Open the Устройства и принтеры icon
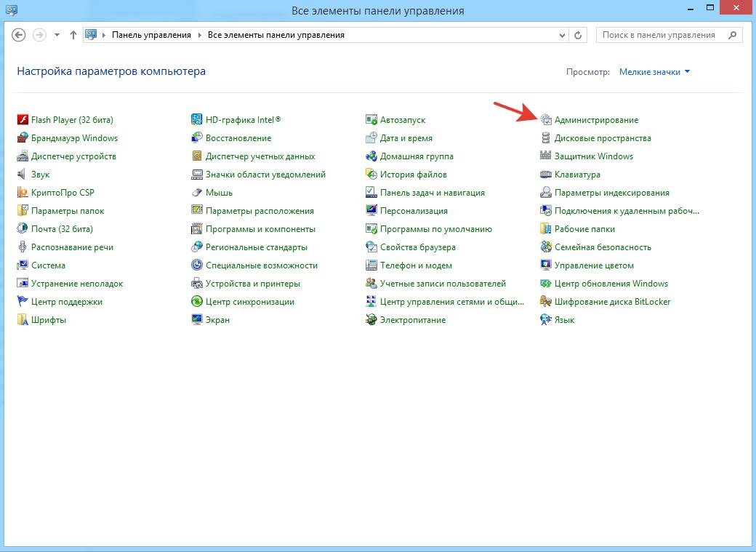Screen dimensions: 756x552 [197, 283]
